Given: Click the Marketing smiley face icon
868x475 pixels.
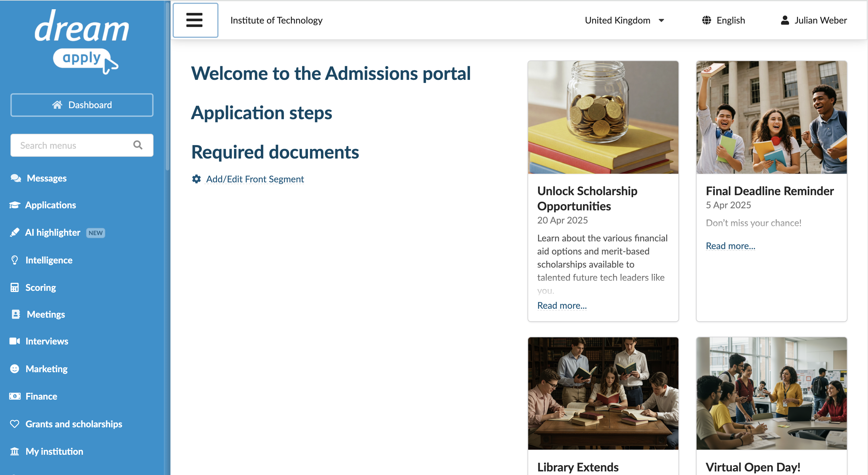Looking at the screenshot, I should click(x=15, y=369).
